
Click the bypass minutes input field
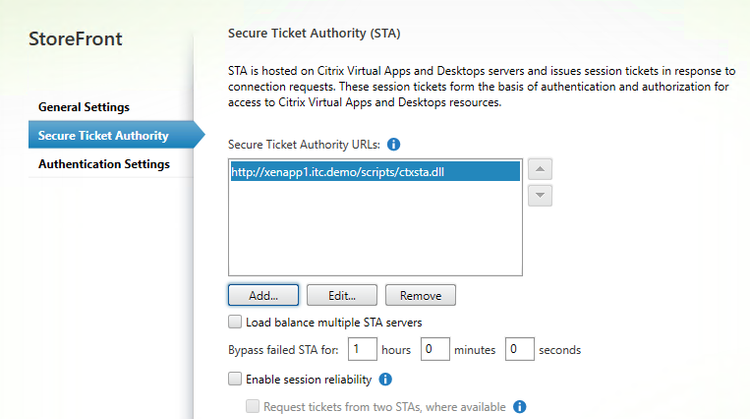pos(433,350)
